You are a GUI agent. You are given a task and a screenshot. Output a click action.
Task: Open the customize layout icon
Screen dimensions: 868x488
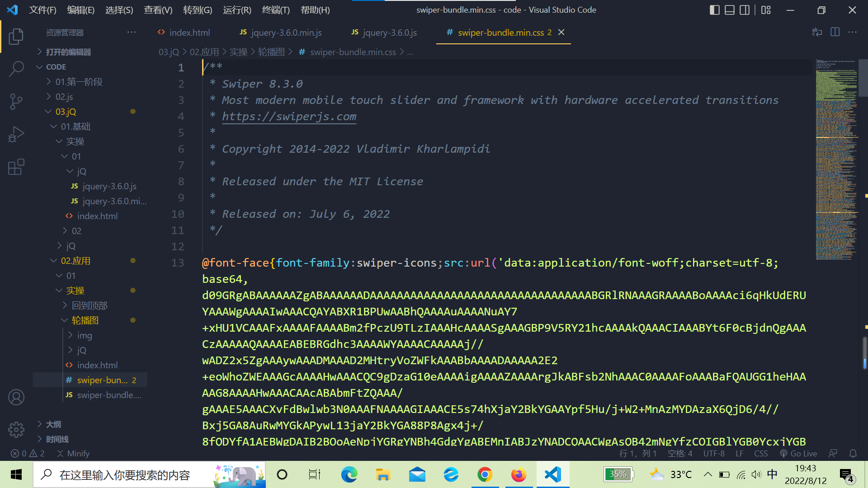766,10
